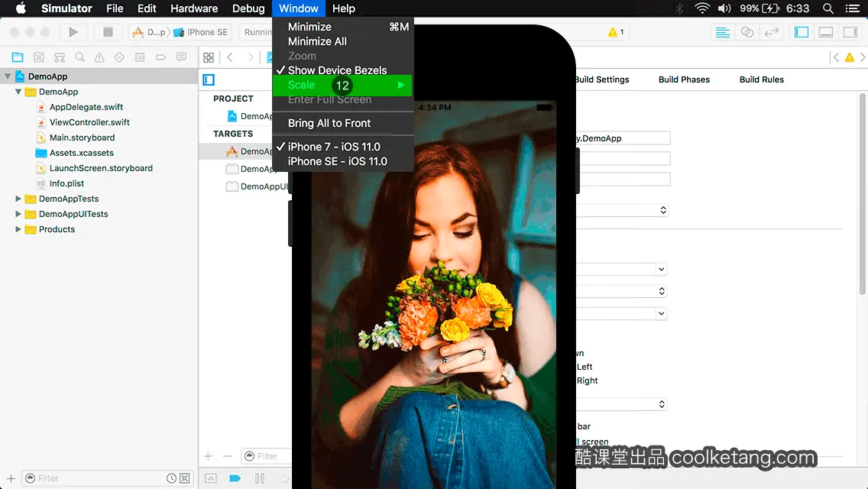This screenshot has height=489, width=868.
Task: Open the Project navigator folder icon
Action: (x=18, y=57)
